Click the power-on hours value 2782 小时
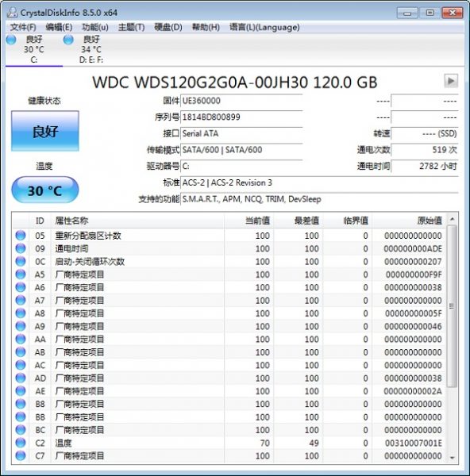The height and width of the screenshot is (476, 470). (x=425, y=167)
